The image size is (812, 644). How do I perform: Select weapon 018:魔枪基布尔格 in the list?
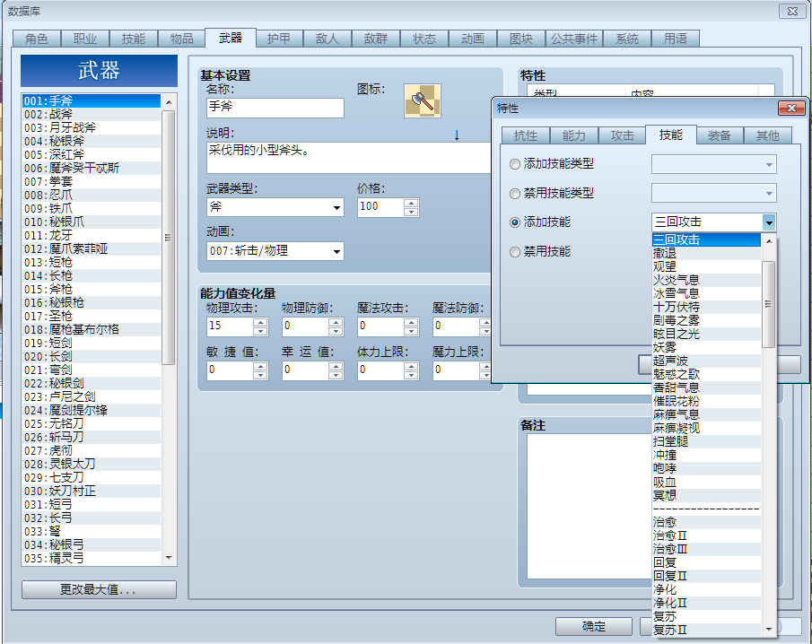coord(92,330)
